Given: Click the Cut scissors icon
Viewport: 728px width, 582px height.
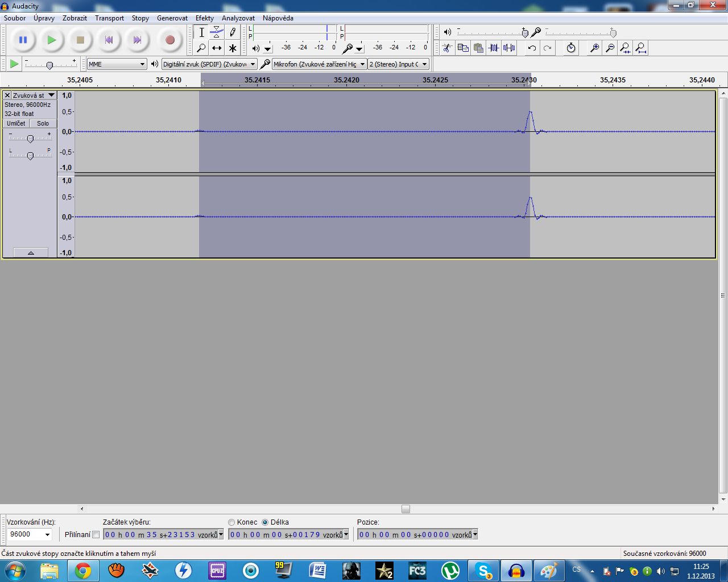Looking at the screenshot, I should [x=448, y=48].
